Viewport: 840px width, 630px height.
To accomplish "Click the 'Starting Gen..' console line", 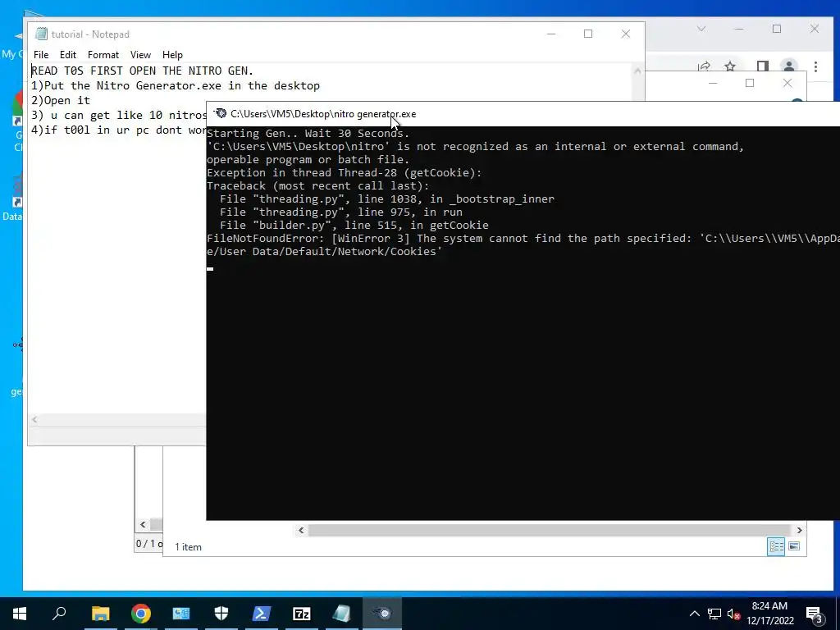I will (308, 134).
